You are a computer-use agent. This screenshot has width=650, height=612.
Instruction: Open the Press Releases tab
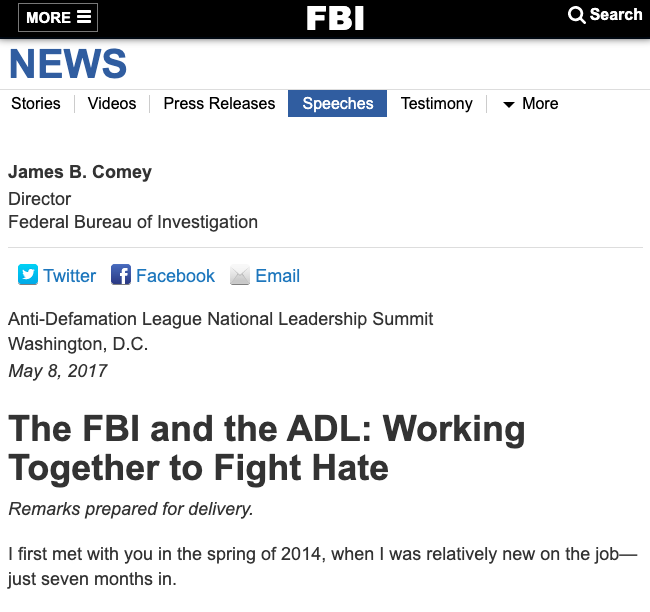[219, 104]
